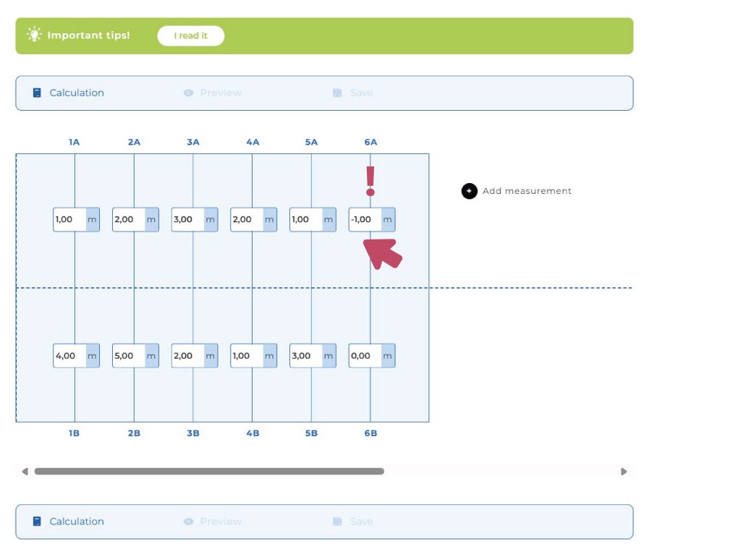This screenshot has width=741, height=560.
Task: Click the book icon in top Calculation tab
Action: [x=37, y=93]
